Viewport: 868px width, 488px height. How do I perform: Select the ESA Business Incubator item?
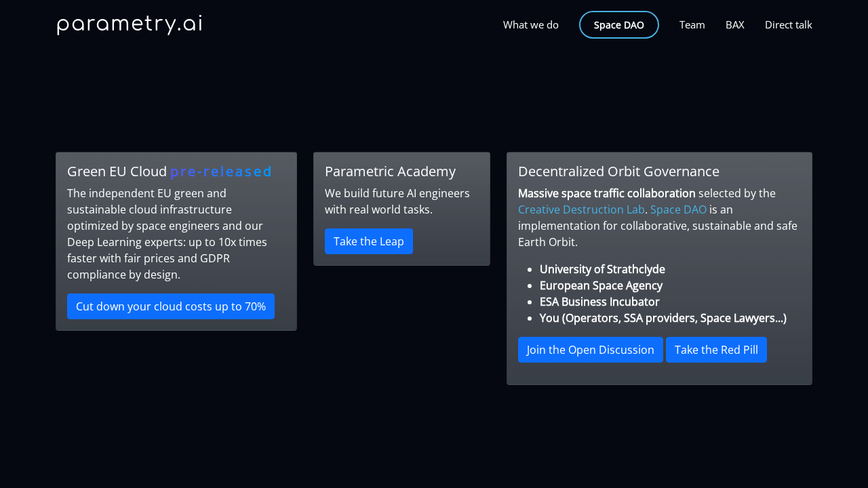click(599, 302)
